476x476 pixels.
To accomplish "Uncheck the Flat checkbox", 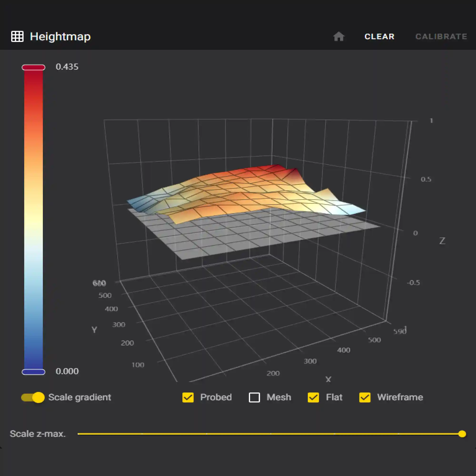I will pos(313,397).
